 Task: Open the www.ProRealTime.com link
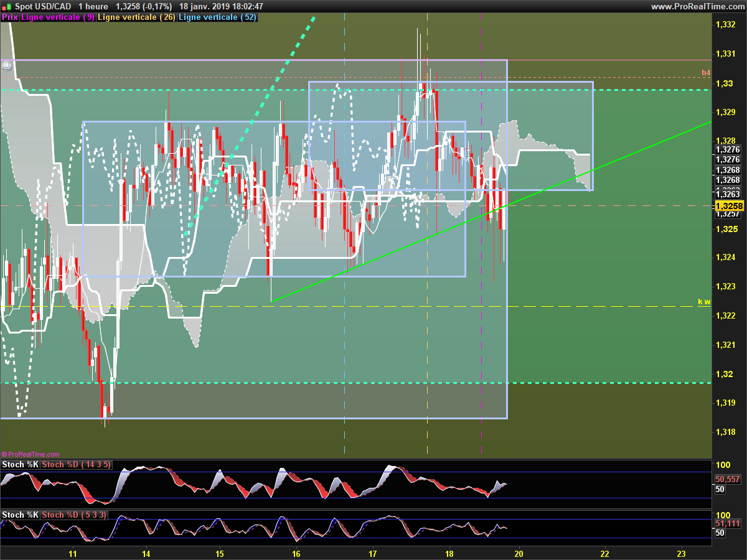point(697,6)
